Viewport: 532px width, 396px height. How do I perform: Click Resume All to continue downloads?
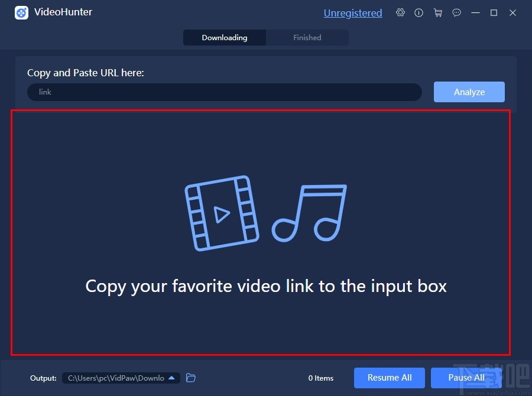tap(389, 378)
